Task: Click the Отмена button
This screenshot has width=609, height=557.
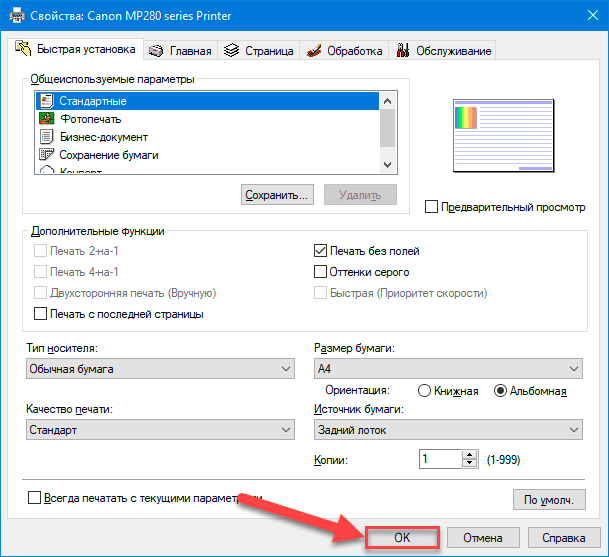Action: [483, 538]
